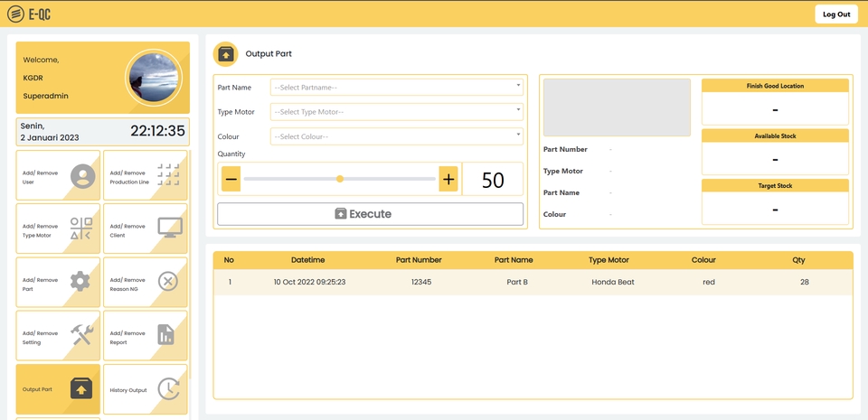Viewport: 868px width, 420px height.
Task: Click the Execute button
Action: [x=370, y=214]
